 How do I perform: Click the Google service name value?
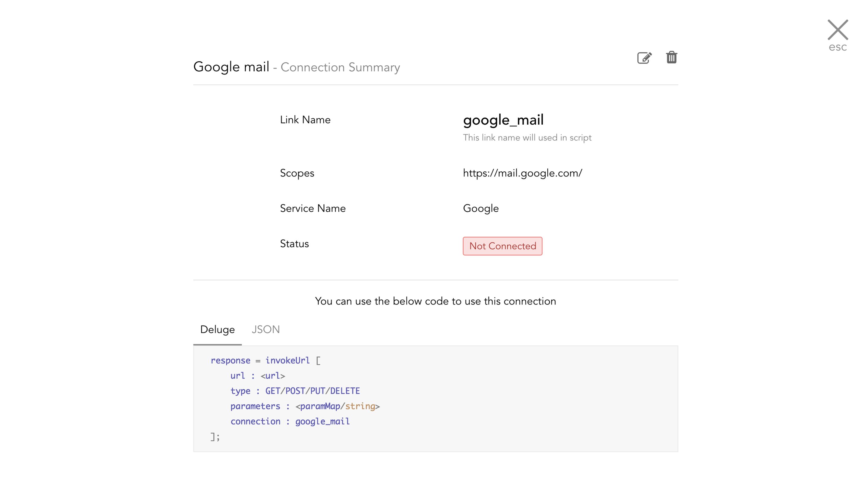click(x=480, y=208)
